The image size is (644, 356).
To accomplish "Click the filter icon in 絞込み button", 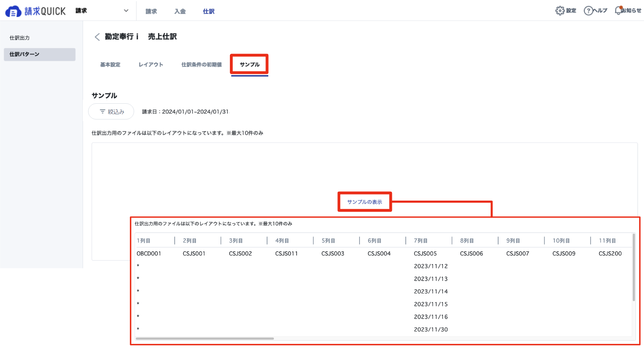I will coord(103,112).
